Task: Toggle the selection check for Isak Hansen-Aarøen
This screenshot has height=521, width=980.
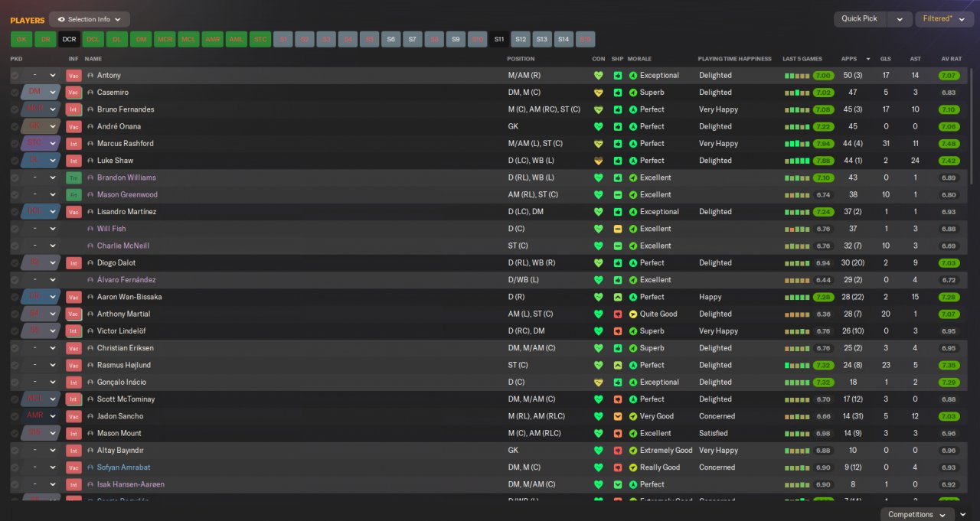Action: coord(15,484)
